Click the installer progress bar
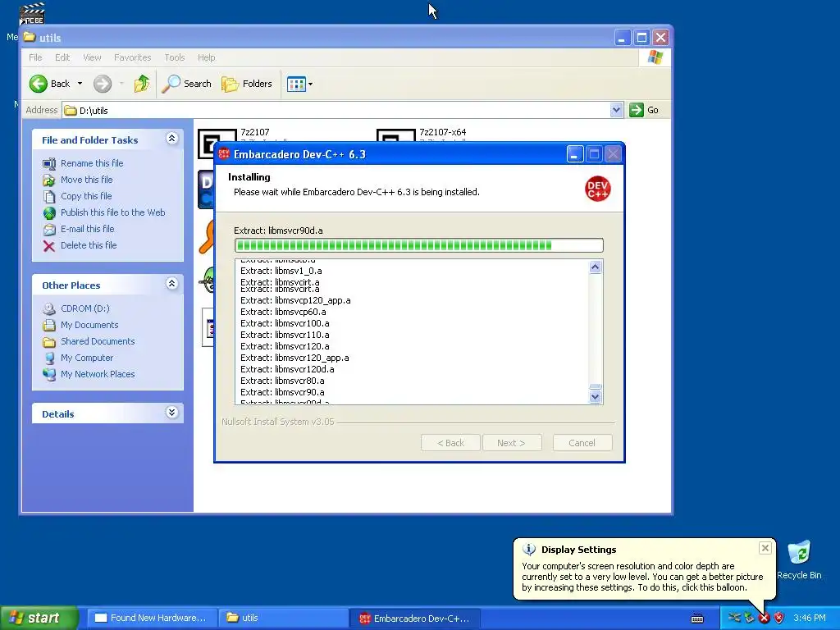This screenshot has width=840, height=630. [419, 245]
